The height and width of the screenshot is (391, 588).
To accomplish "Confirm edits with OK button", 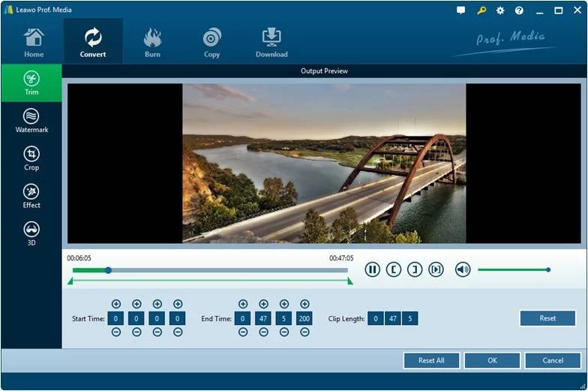I will click(492, 360).
